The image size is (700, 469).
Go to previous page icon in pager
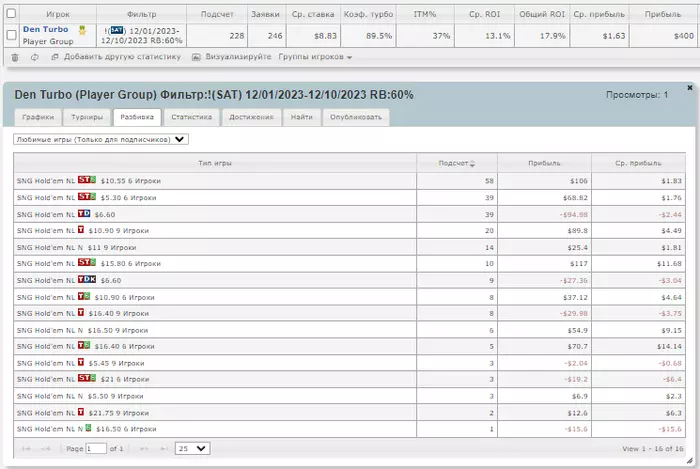46,448
